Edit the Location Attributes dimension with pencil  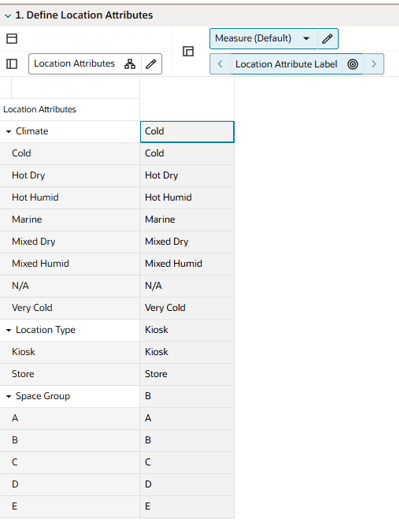tap(151, 64)
